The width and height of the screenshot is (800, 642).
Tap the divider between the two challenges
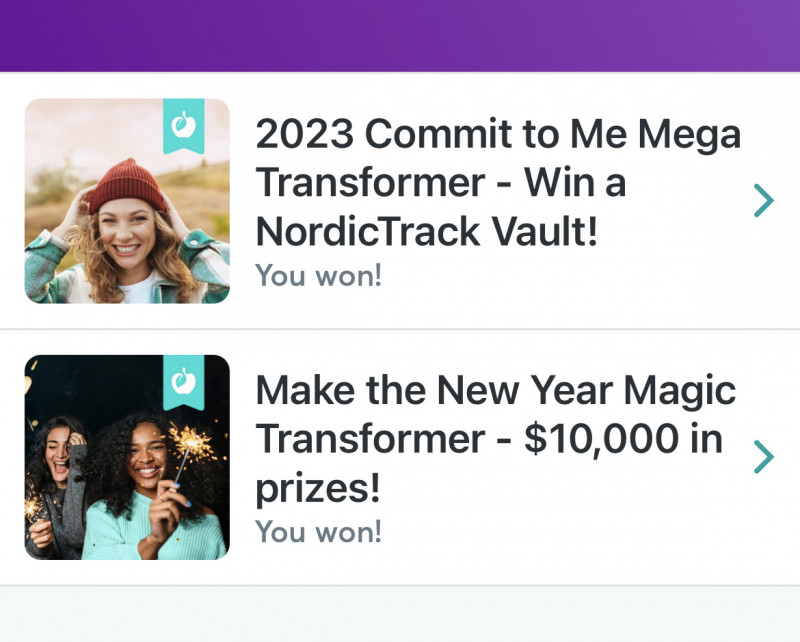pos(400,329)
